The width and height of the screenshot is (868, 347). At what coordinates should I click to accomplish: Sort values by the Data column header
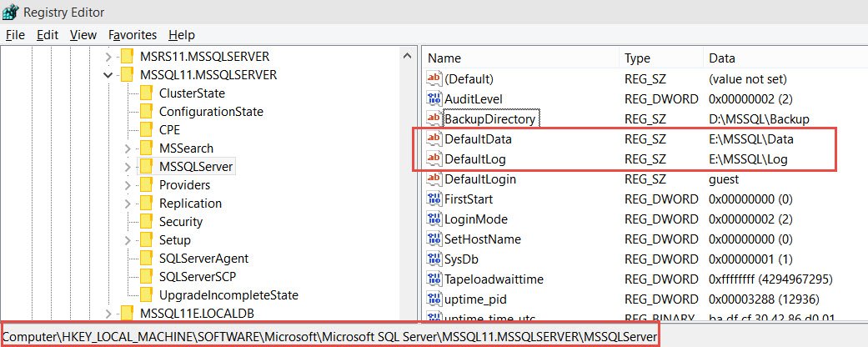(x=785, y=58)
